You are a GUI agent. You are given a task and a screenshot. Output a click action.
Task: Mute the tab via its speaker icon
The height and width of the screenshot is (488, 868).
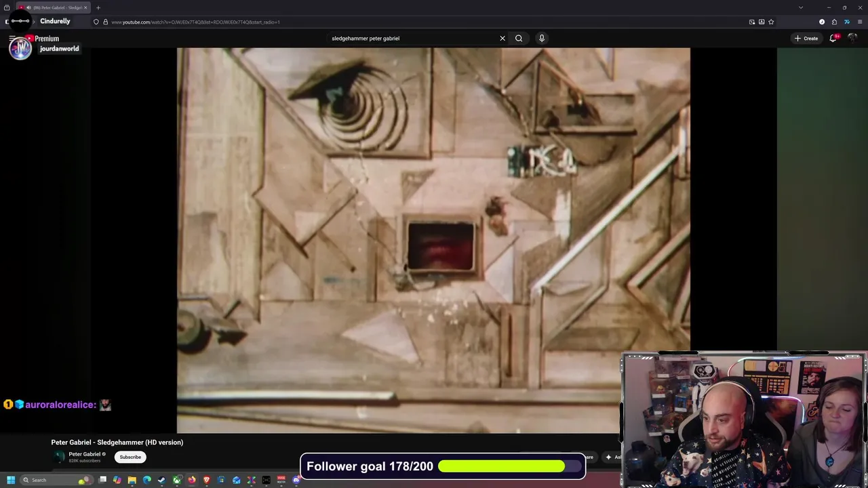28,7
